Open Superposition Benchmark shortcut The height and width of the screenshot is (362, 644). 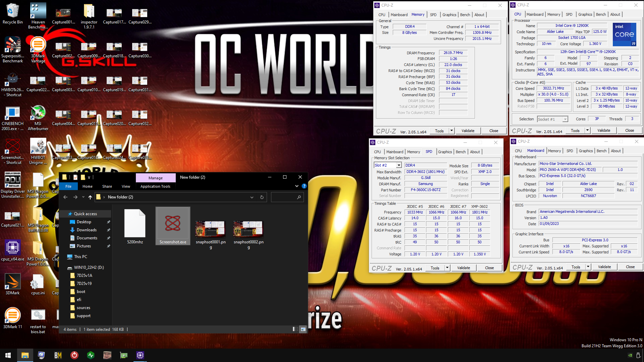(x=12, y=50)
